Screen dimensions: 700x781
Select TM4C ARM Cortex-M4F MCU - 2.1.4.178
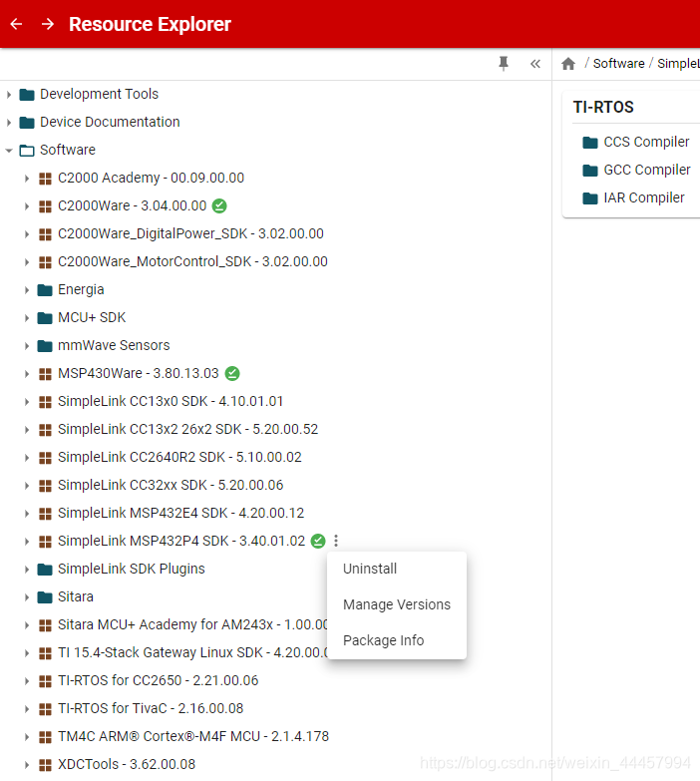pos(193,736)
